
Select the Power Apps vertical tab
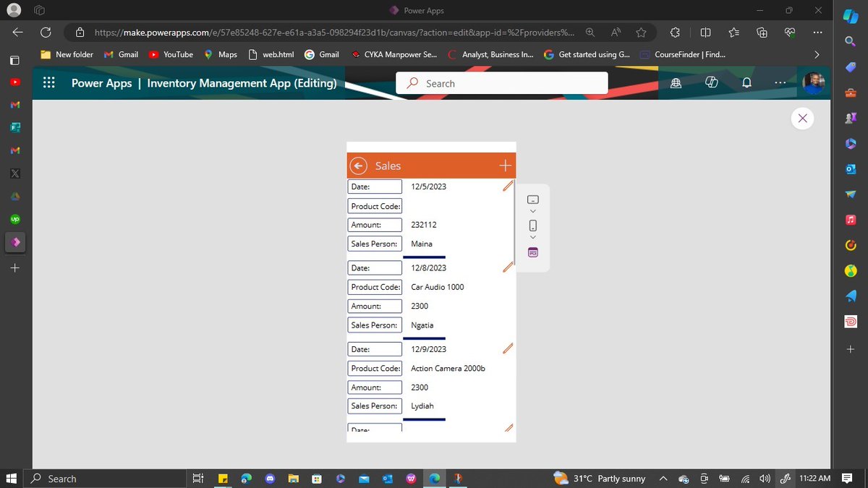(x=15, y=242)
